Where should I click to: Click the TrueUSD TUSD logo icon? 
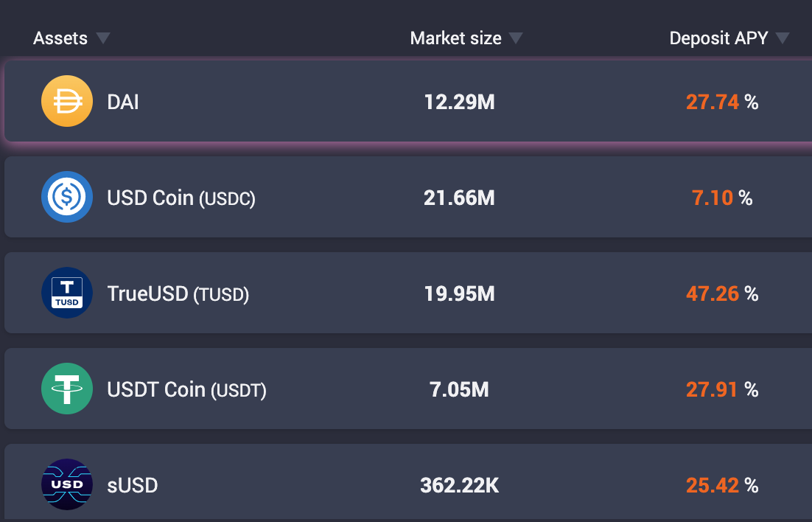(67, 293)
